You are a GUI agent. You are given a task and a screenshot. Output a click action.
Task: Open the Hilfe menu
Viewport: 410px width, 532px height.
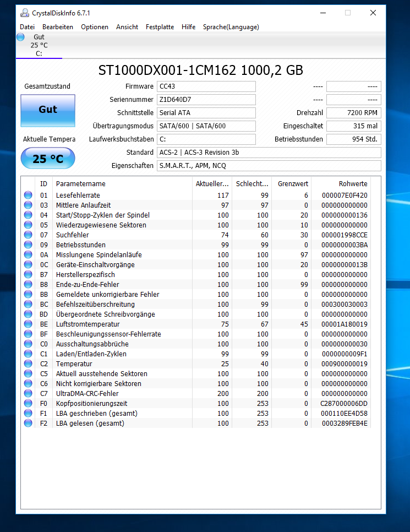click(x=189, y=27)
